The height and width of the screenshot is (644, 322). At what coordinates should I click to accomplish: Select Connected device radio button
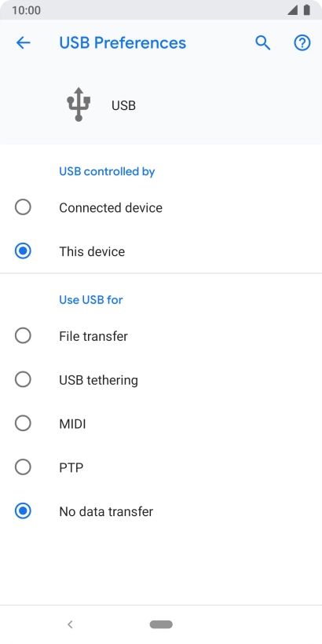coord(23,207)
